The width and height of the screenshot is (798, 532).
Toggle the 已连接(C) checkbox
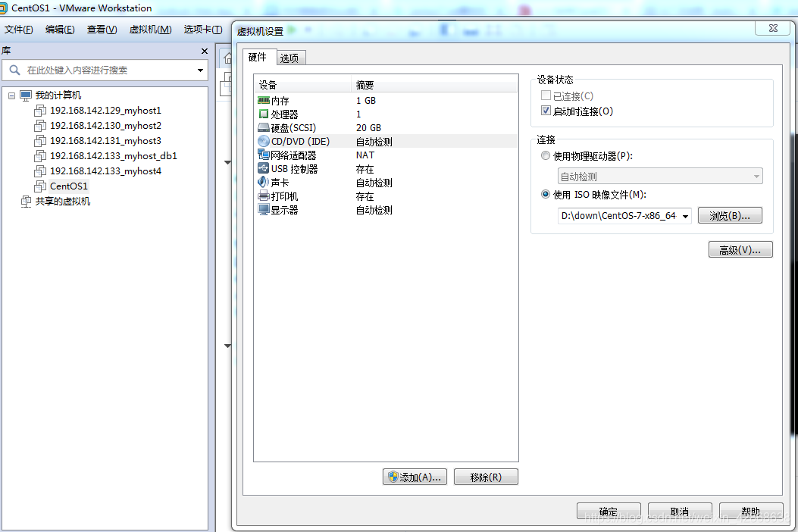pyautogui.click(x=546, y=95)
